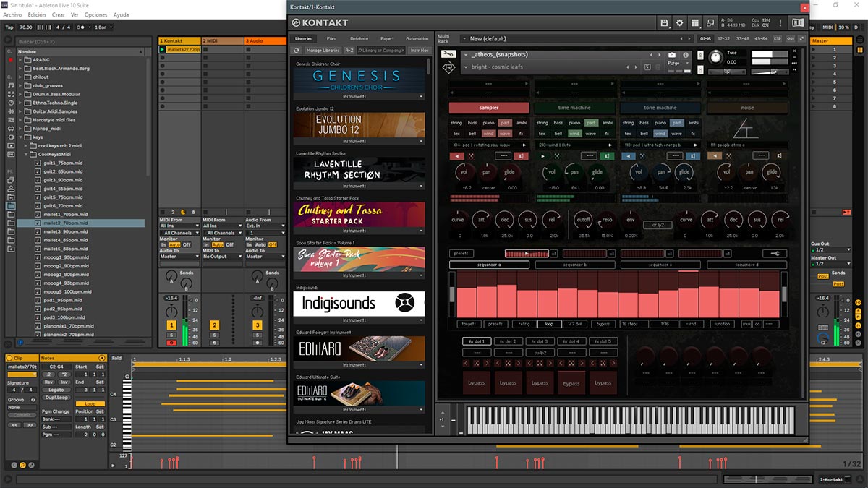Switch to Kontakt Automation tab
The height and width of the screenshot is (488, 868).
tap(417, 38)
